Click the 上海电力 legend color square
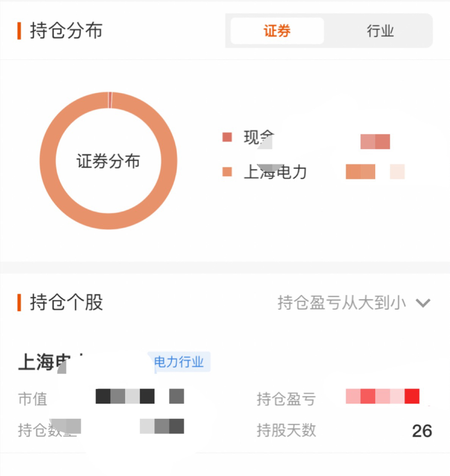This screenshot has width=450, height=476. tap(227, 172)
